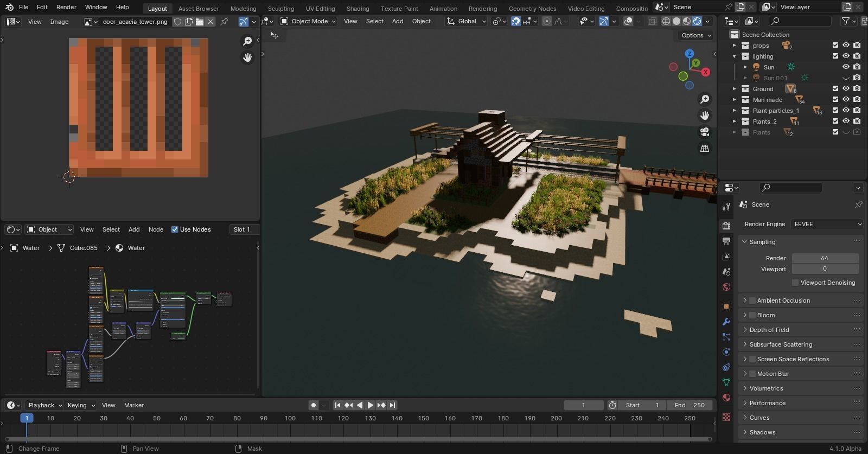Click the viewport pan hand icon

[705, 116]
